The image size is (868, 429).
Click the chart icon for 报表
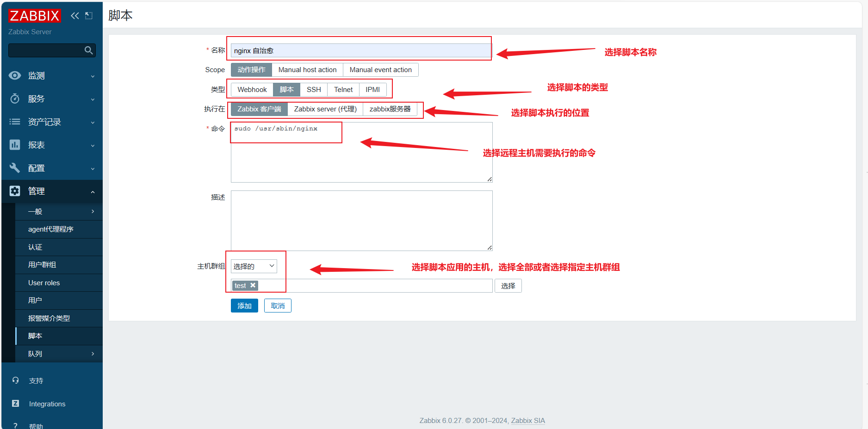tap(15, 145)
